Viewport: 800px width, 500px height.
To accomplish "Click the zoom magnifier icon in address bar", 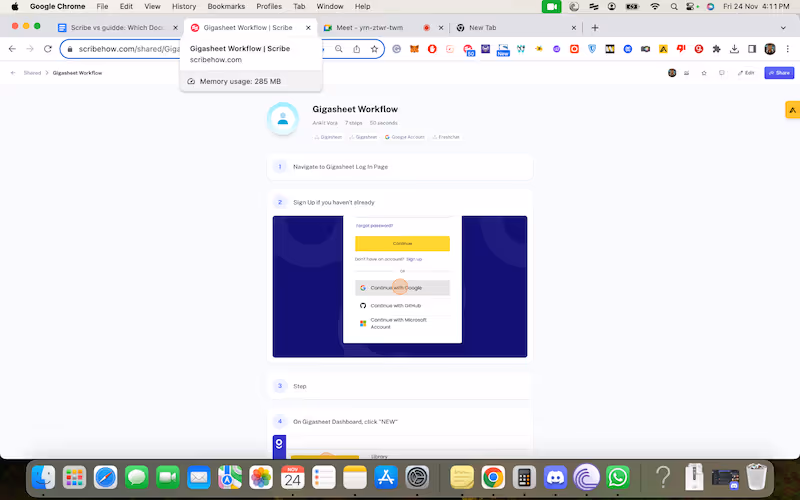I will click(339, 49).
